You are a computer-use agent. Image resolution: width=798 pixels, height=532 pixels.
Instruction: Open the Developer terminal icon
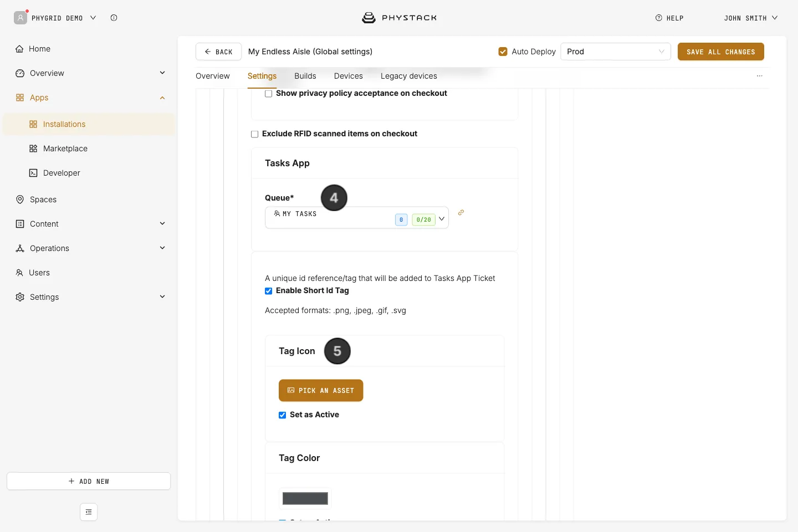[33, 173]
